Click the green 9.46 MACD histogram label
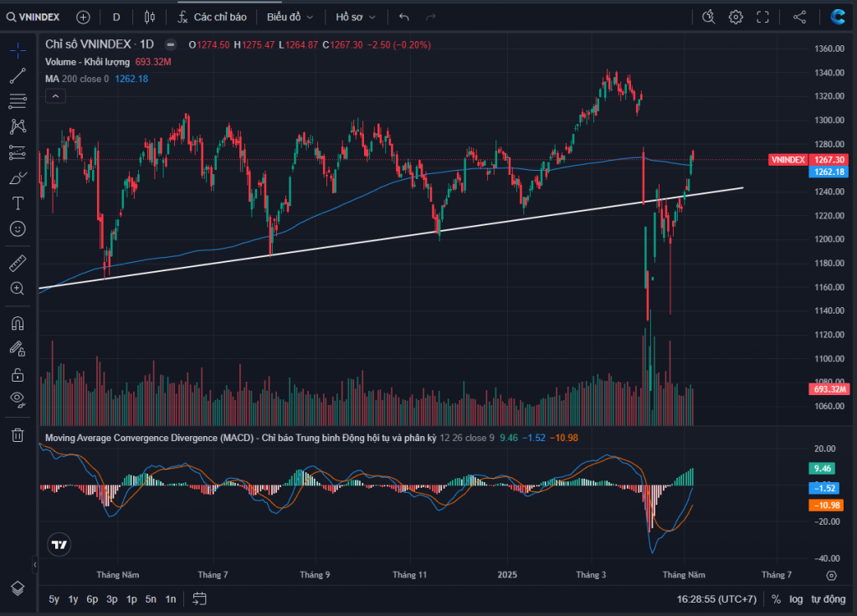 click(x=822, y=469)
